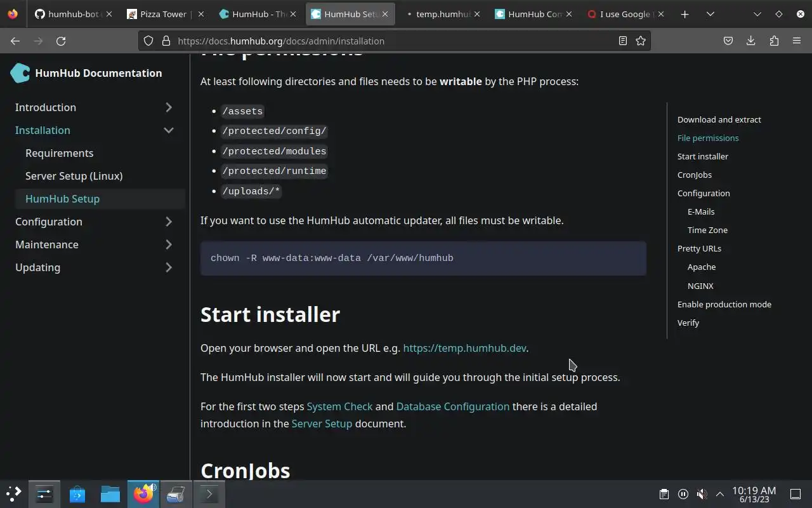Screen dimensions: 812x508
Task: Click the chown command code block
Action: point(423,258)
